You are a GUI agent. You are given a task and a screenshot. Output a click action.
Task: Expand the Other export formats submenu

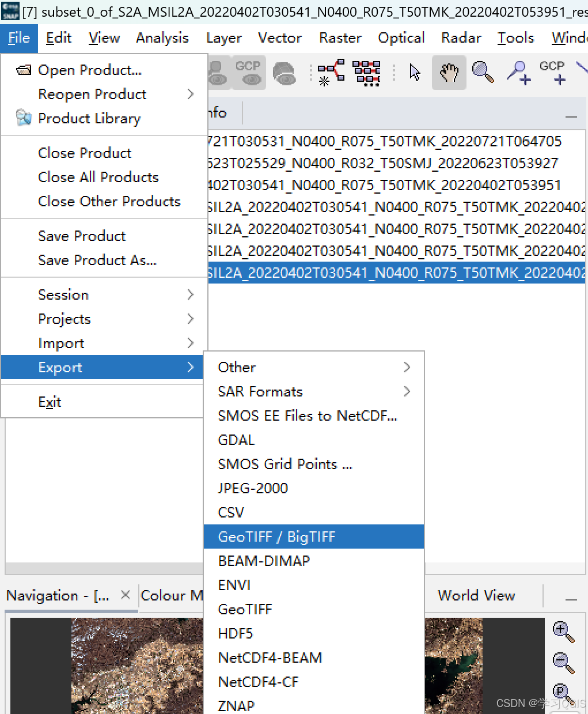314,367
